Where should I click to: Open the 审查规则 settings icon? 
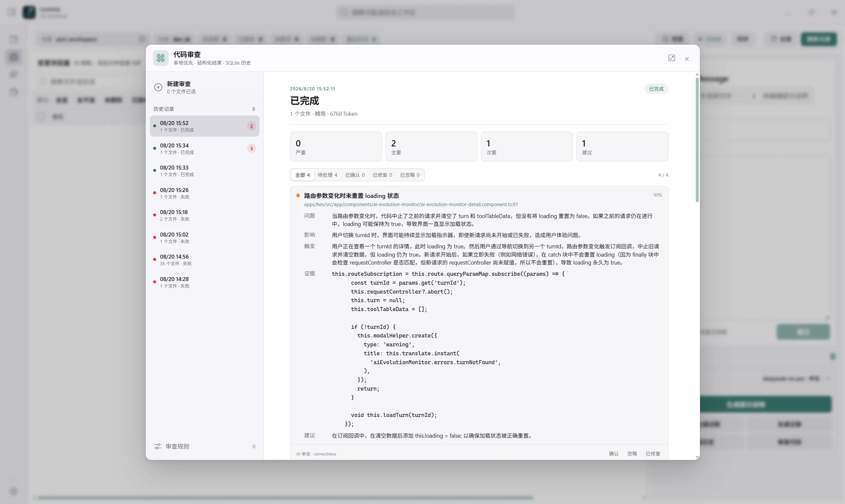pyautogui.click(x=158, y=446)
